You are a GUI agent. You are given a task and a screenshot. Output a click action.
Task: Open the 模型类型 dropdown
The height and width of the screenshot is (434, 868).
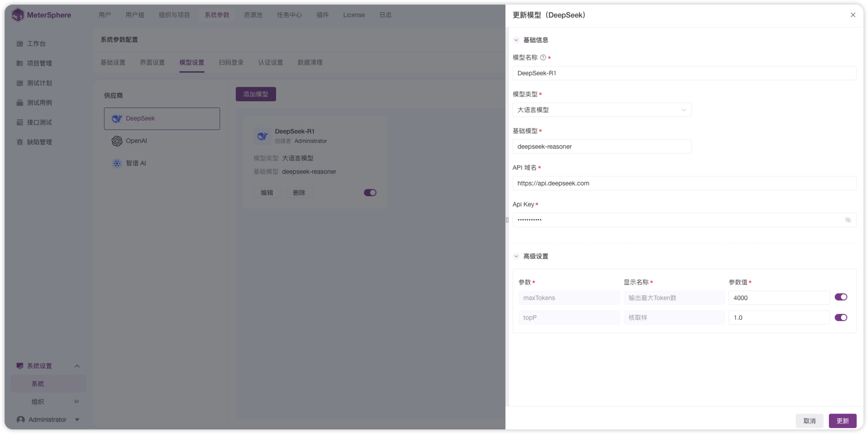click(x=602, y=110)
